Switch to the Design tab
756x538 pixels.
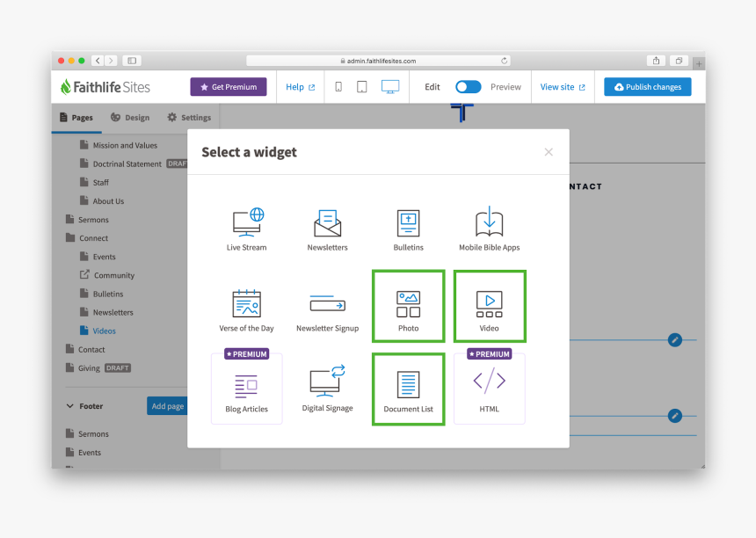coord(130,118)
